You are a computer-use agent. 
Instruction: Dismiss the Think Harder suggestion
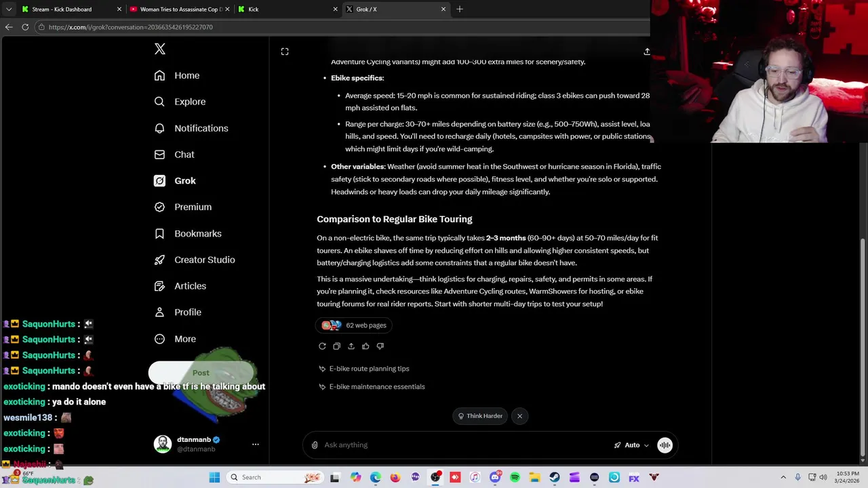pyautogui.click(x=519, y=416)
